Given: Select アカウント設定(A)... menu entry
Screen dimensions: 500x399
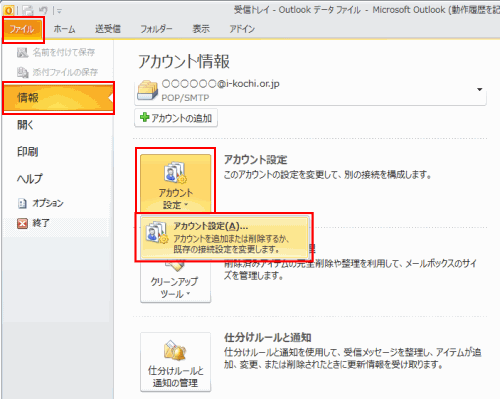Looking at the screenshot, I should (x=224, y=238).
